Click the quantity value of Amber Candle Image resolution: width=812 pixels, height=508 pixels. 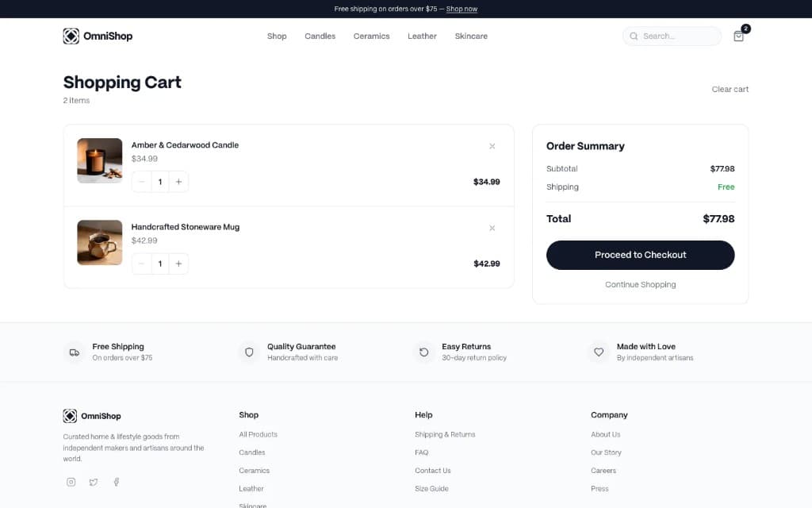(160, 182)
